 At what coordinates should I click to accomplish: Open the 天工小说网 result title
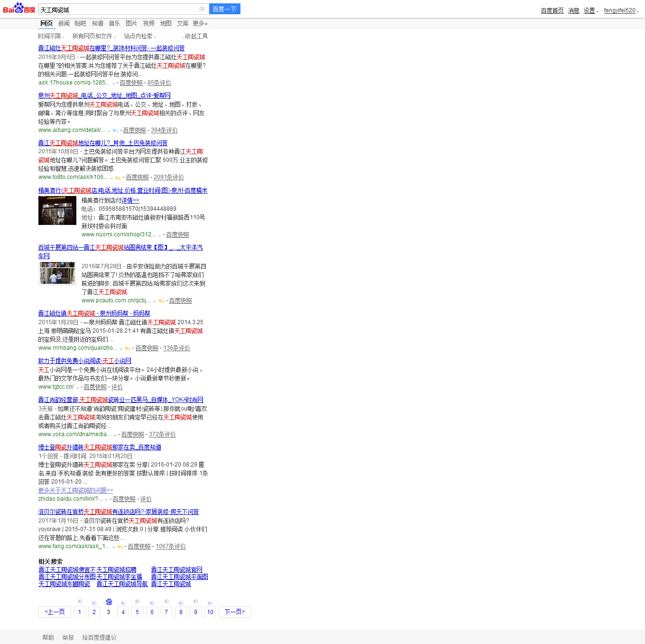pyautogui.click(x=84, y=361)
